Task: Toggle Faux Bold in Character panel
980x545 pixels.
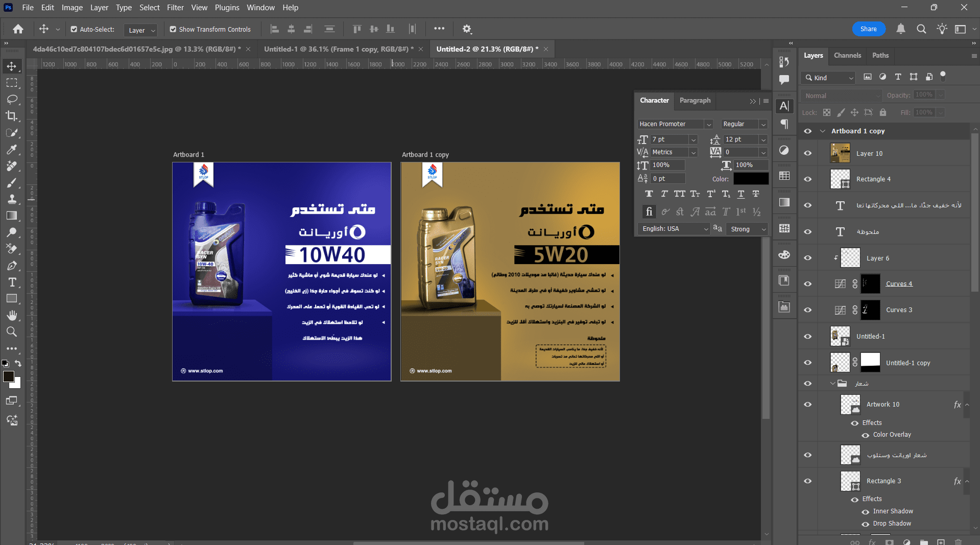Action: point(649,194)
